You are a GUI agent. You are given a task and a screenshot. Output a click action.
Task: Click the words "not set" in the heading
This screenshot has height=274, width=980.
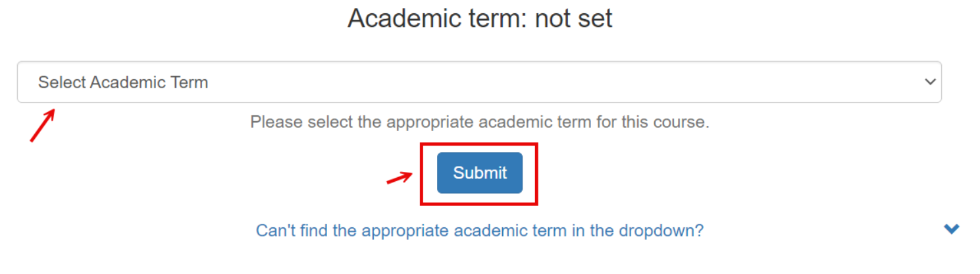[573, 18]
